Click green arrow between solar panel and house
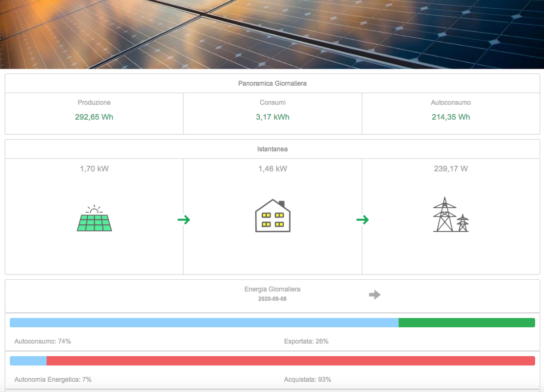This screenshot has height=392, width=544. tap(184, 220)
